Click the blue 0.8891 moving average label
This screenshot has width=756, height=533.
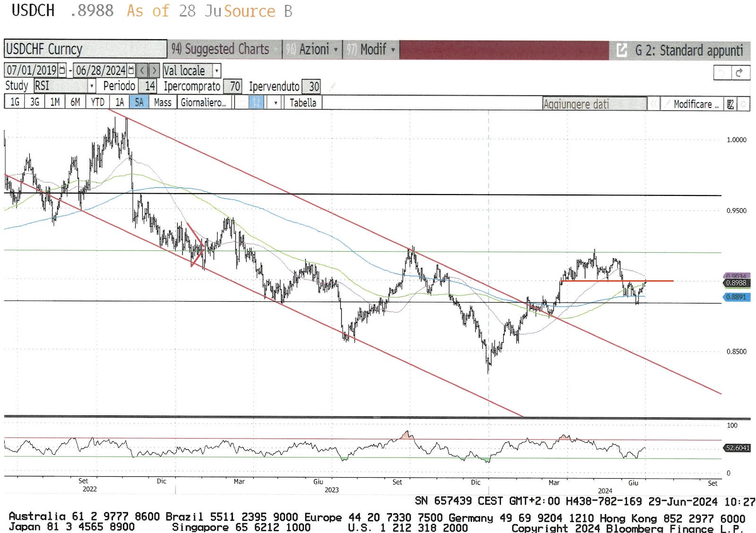(736, 297)
